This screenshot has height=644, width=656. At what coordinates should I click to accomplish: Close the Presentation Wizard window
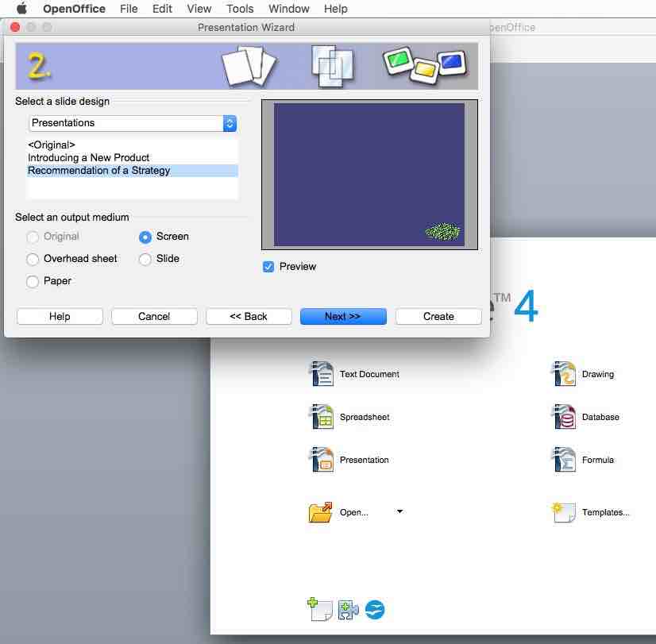tap(15, 27)
